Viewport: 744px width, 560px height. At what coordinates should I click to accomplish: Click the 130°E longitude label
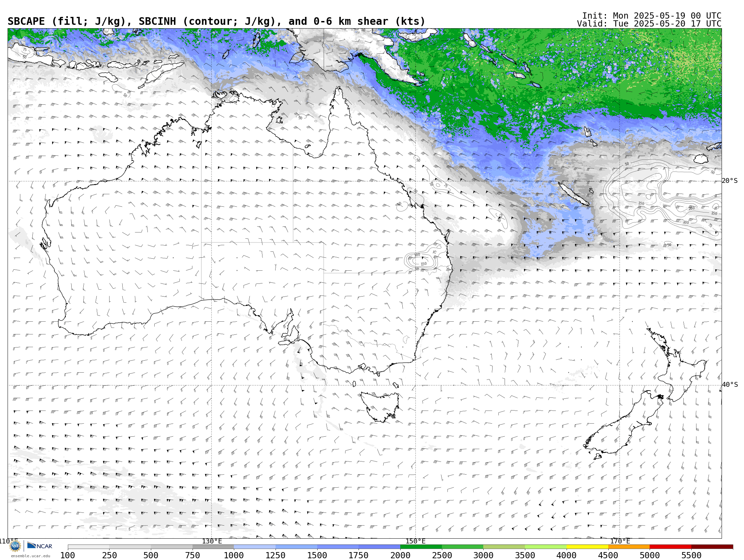tap(212, 541)
